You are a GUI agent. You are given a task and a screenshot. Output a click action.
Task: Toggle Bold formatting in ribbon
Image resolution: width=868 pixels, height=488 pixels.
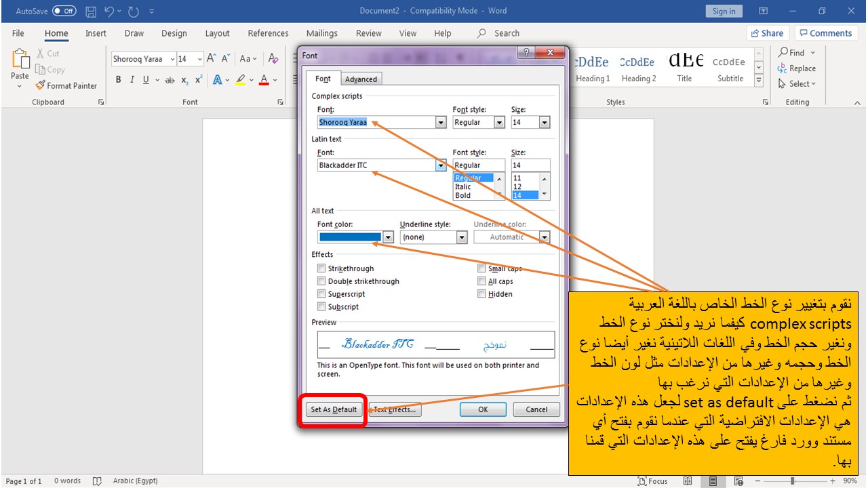(x=118, y=79)
